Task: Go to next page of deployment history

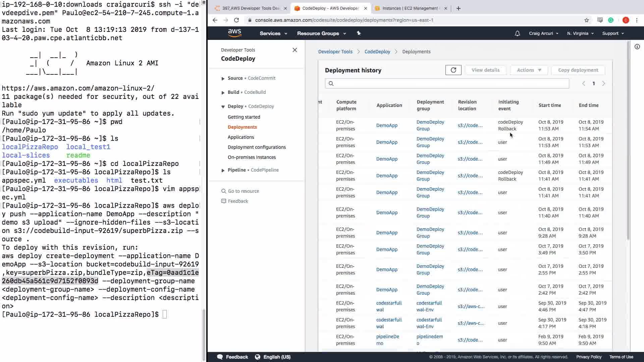Action: pos(603,83)
